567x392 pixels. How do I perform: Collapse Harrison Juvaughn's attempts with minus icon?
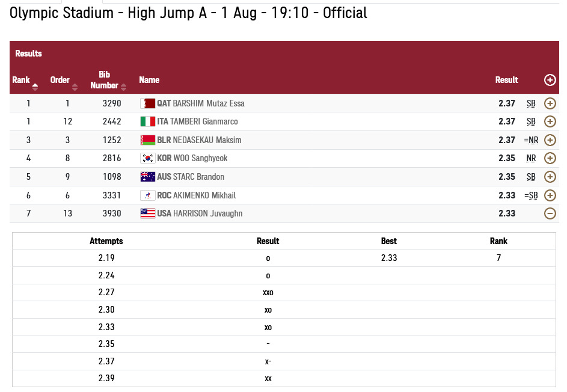pos(550,213)
